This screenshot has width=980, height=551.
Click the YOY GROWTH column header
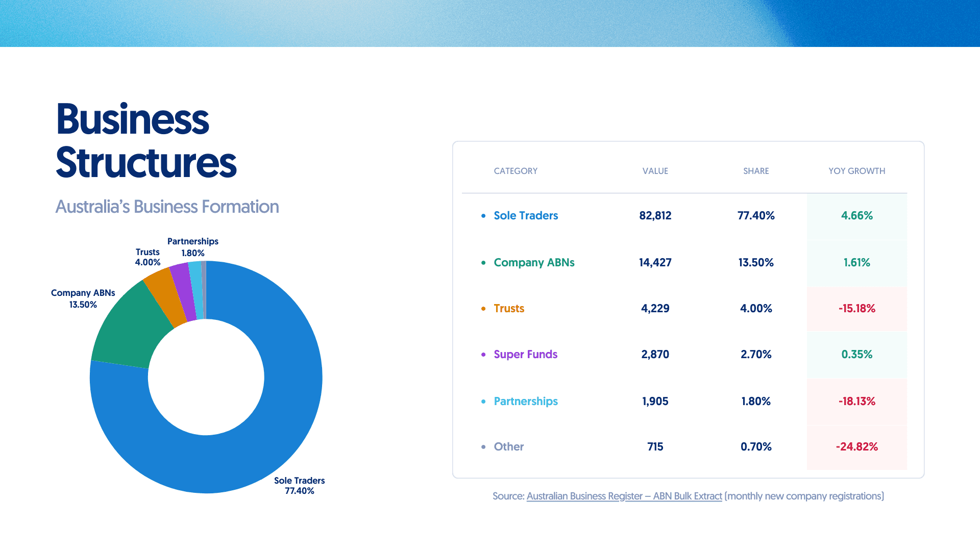856,171
